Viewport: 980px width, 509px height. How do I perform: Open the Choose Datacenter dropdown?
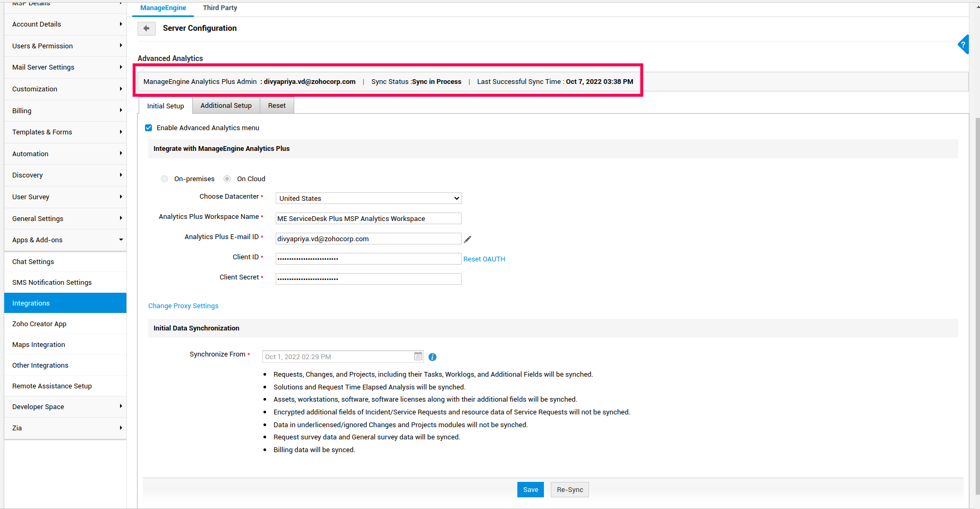point(368,198)
